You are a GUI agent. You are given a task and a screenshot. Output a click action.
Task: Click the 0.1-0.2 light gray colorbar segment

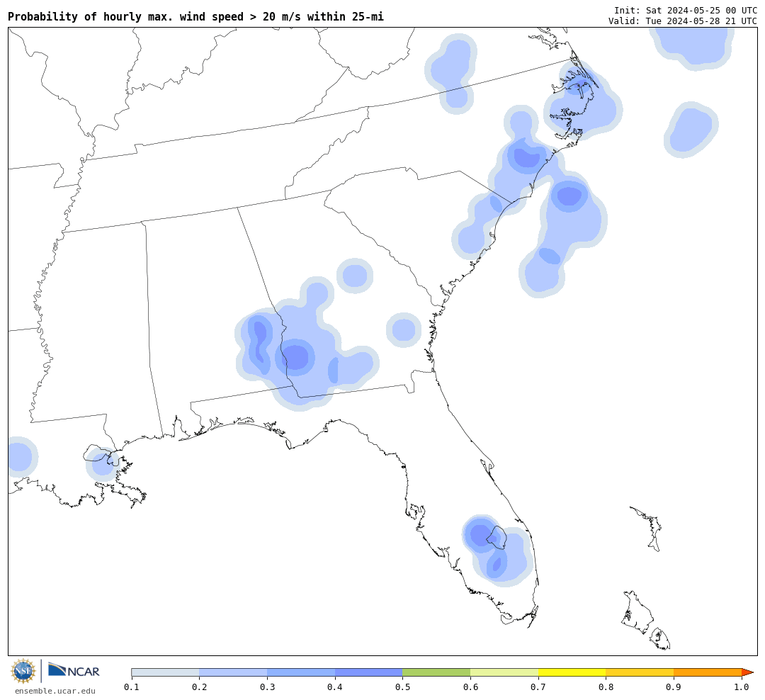[165, 672]
